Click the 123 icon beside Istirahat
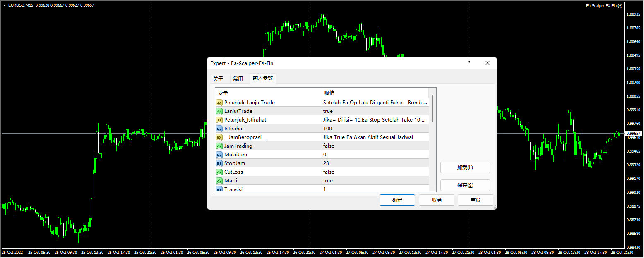This screenshot has height=258, width=644. (x=219, y=128)
